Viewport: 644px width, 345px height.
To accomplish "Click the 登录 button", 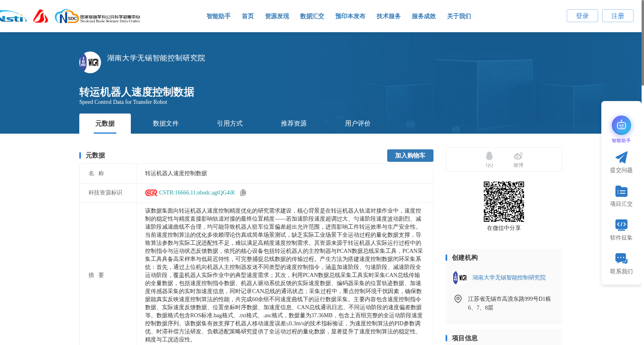I will tap(582, 16).
